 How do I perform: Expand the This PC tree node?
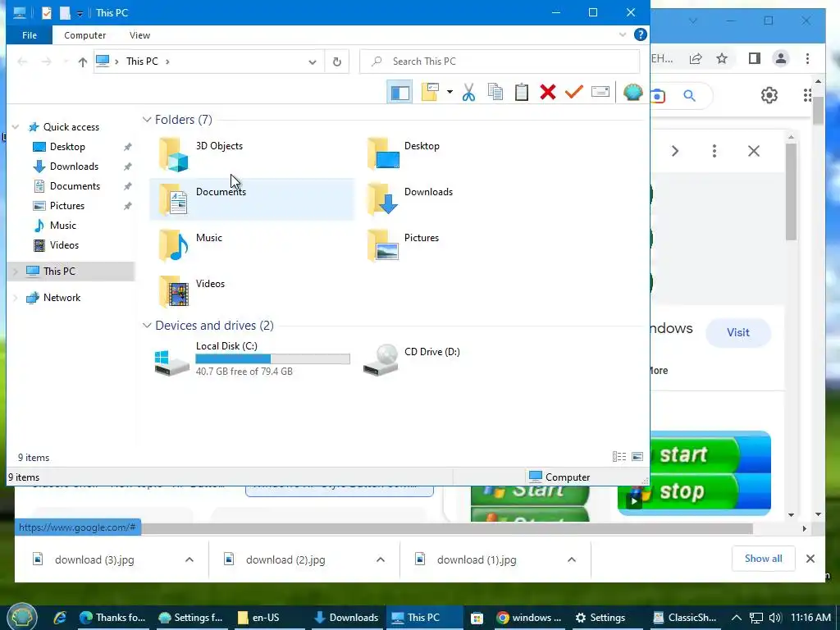point(16,272)
